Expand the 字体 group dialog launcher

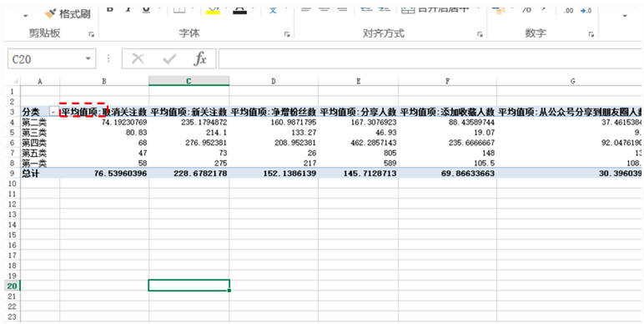(287, 35)
